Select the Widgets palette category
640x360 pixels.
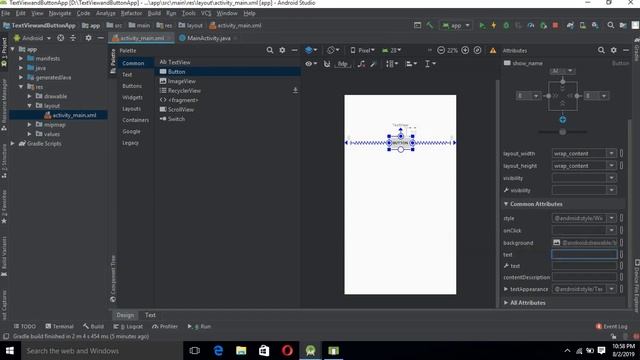pos(132,97)
